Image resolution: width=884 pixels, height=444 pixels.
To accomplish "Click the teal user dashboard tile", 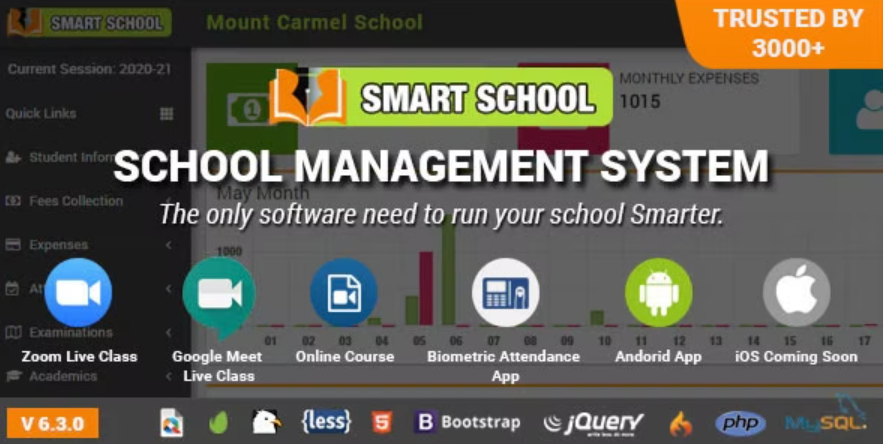I will (x=856, y=111).
